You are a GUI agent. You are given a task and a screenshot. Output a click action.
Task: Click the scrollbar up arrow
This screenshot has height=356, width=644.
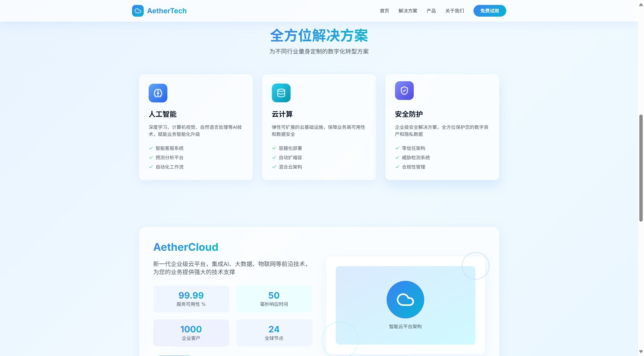click(641, 4)
